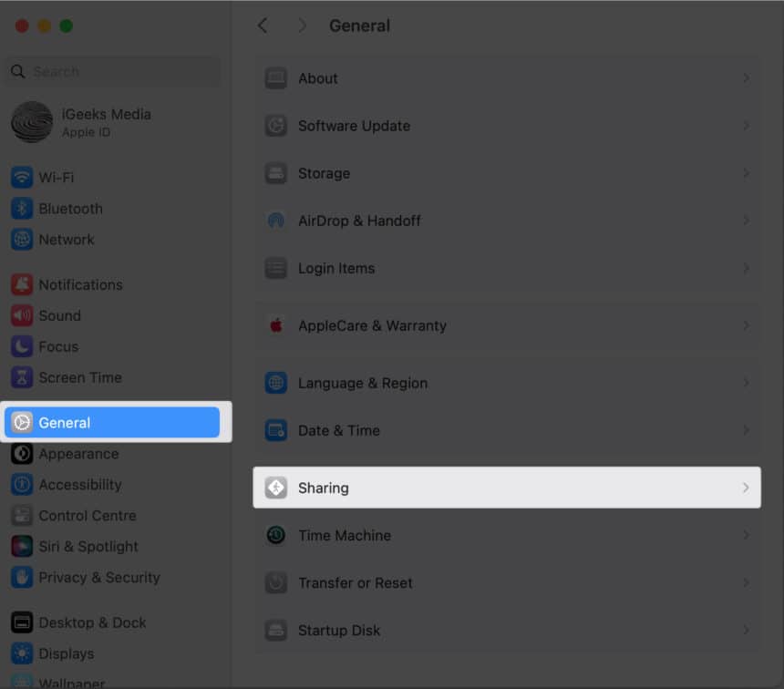Click inside the Search field
Image resolution: width=784 pixels, height=689 pixels.
[109, 71]
